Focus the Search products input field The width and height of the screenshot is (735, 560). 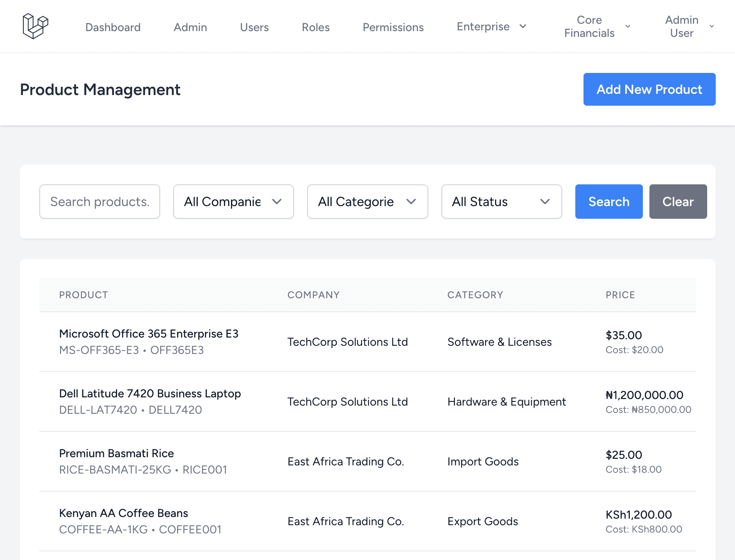(100, 202)
